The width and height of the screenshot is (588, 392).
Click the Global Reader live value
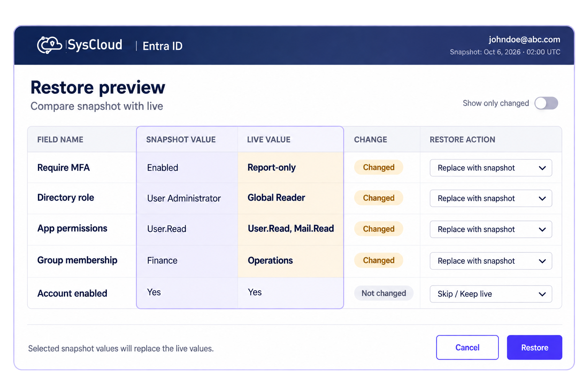[x=276, y=198]
